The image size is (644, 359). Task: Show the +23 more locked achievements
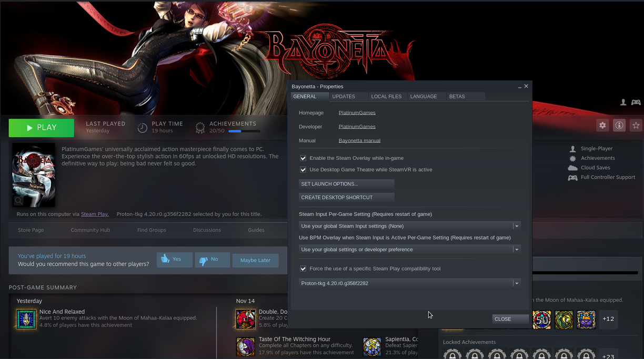click(608, 355)
